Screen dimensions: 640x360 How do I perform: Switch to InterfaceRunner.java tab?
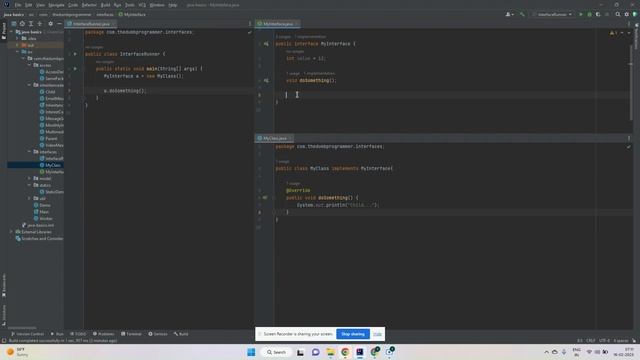(x=91, y=24)
